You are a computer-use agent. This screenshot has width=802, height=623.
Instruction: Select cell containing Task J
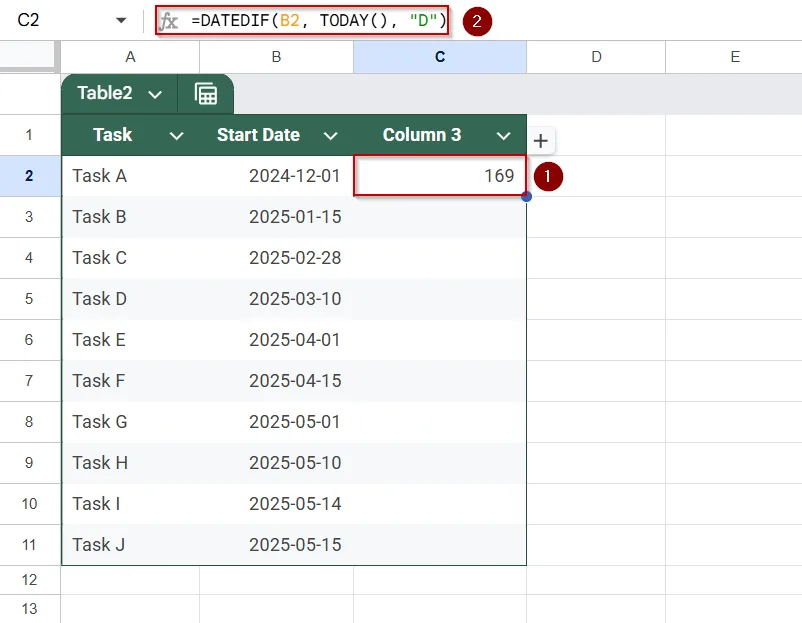[x=130, y=545]
